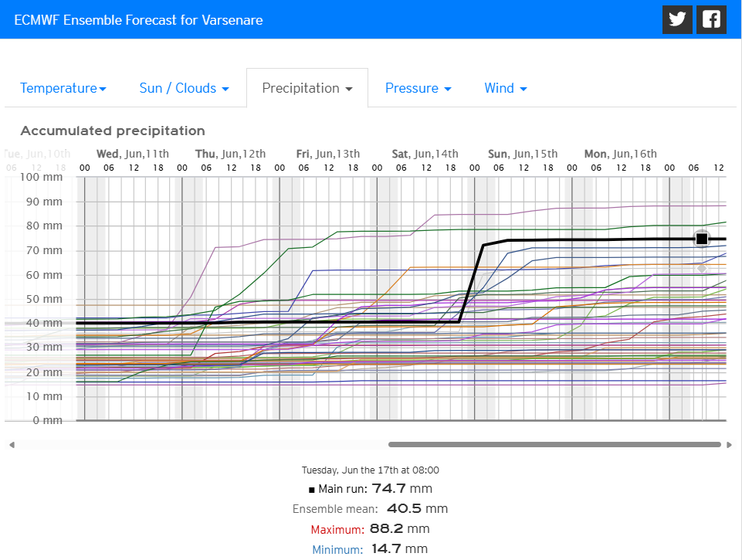
Task: Click the horizontal scrollbar thumb under the chart
Action: pos(554,445)
